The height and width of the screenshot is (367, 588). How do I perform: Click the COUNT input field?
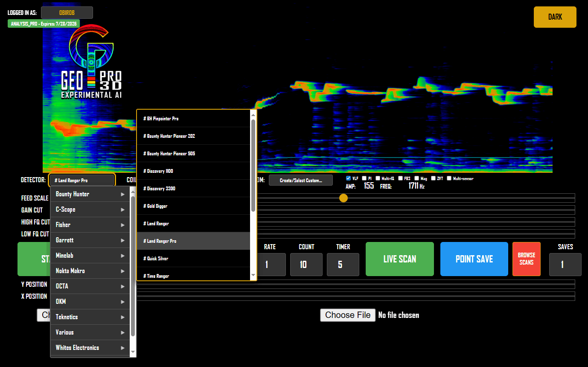(x=306, y=265)
